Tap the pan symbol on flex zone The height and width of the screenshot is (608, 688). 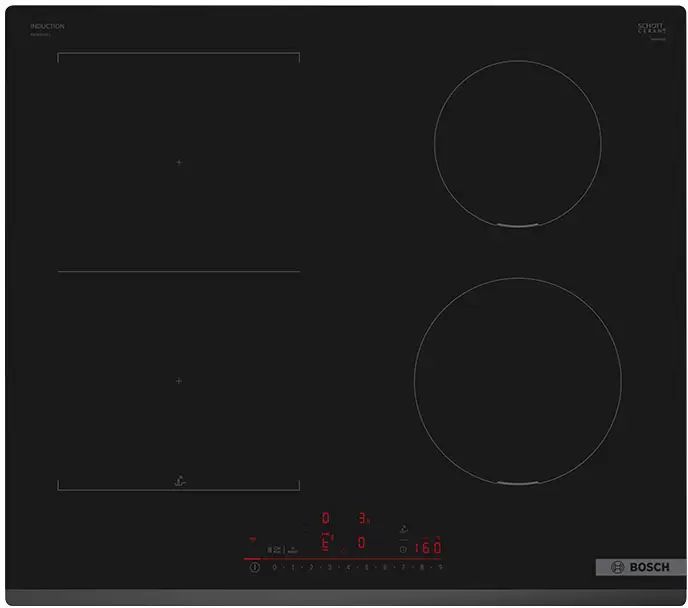179,480
